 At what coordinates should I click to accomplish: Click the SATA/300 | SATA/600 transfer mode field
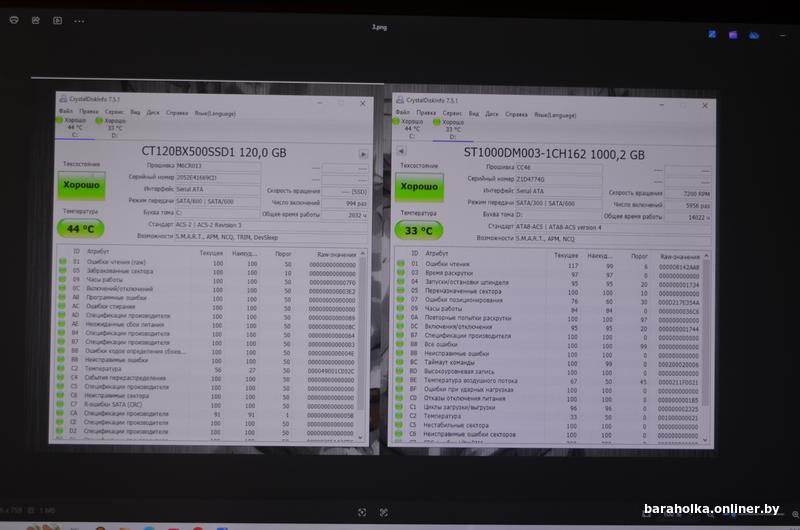point(558,203)
